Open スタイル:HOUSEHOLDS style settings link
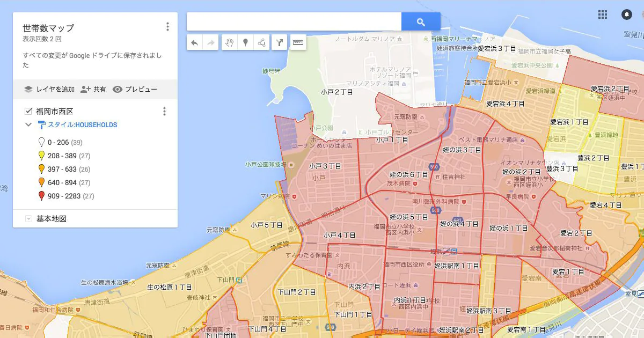Image resolution: width=644 pixels, height=338 pixels. pos(82,124)
